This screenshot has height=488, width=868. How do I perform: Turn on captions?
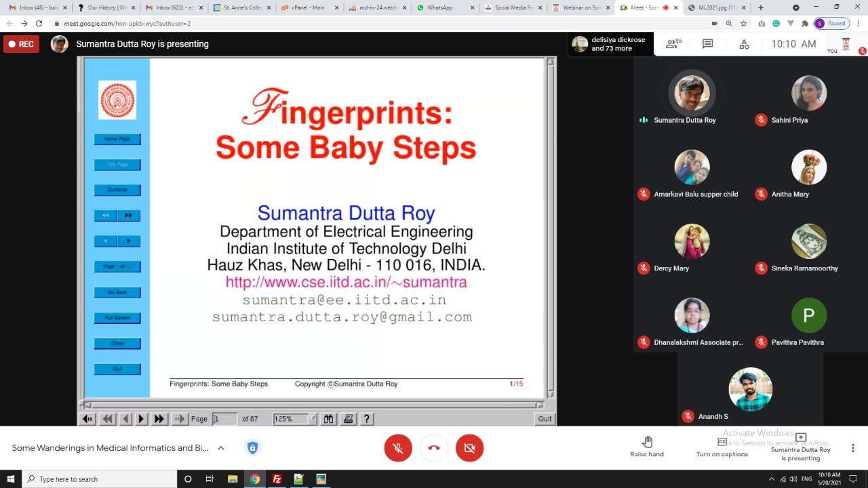pos(722,447)
